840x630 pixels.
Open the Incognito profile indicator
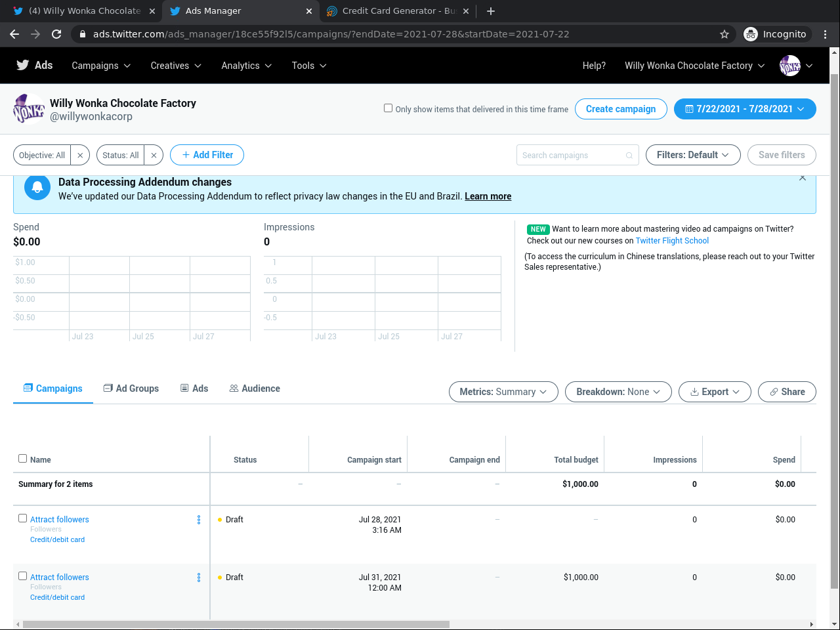[x=776, y=34]
